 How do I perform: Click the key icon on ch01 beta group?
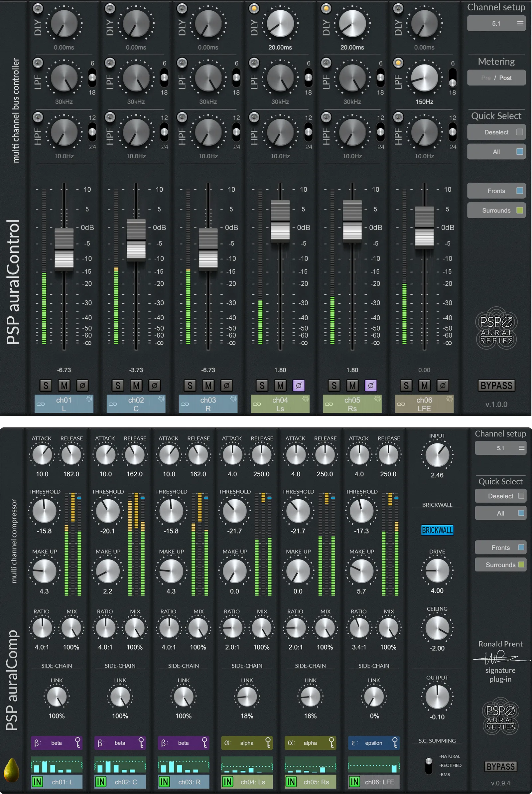click(78, 743)
